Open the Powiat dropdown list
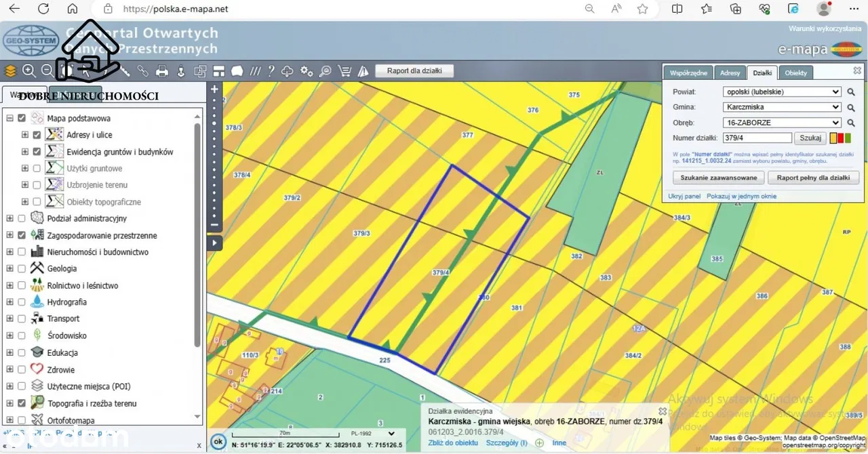868x454 pixels. pos(782,92)
